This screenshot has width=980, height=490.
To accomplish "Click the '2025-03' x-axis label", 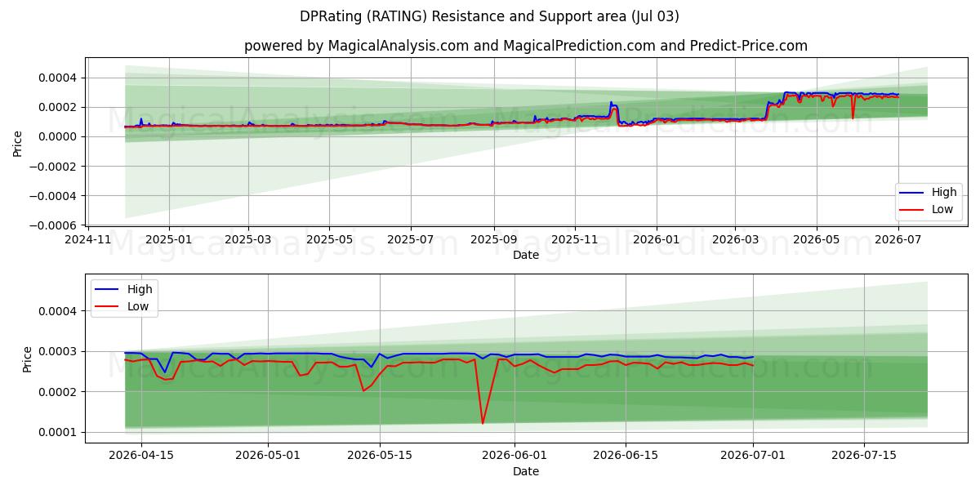I will click(x=248, y=240).
